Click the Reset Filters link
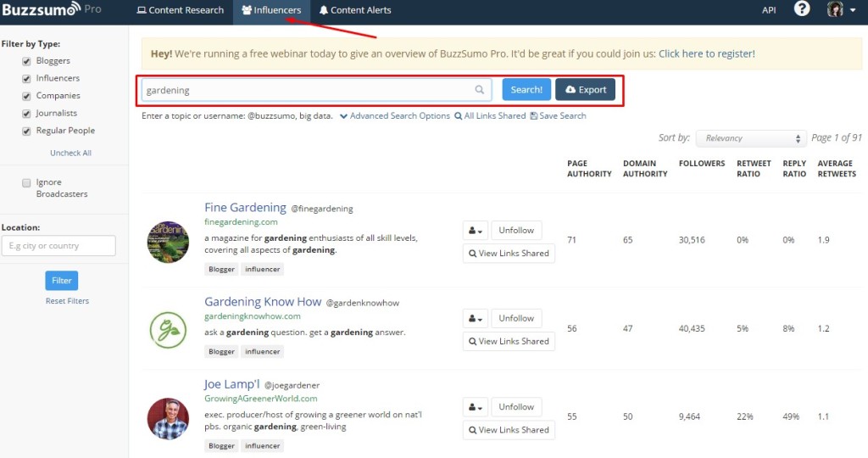Viewport: 868px width, 458px height. click(67, 301)
